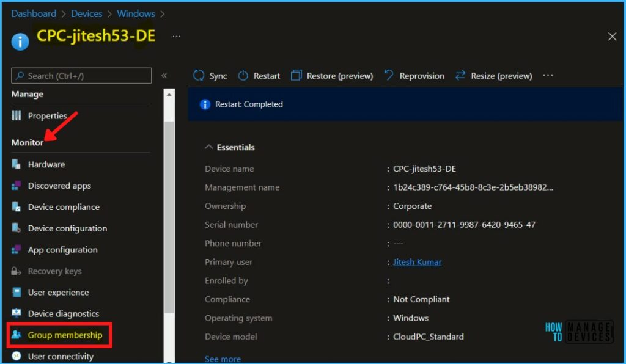626x364 pixels.
Task: Click the Restart button label
Action: click(267, 76)
